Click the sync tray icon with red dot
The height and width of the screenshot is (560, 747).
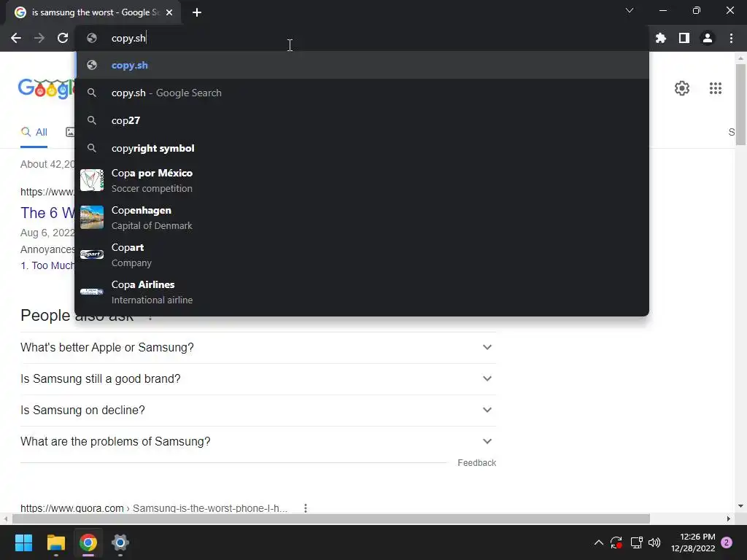coord(616,542)
